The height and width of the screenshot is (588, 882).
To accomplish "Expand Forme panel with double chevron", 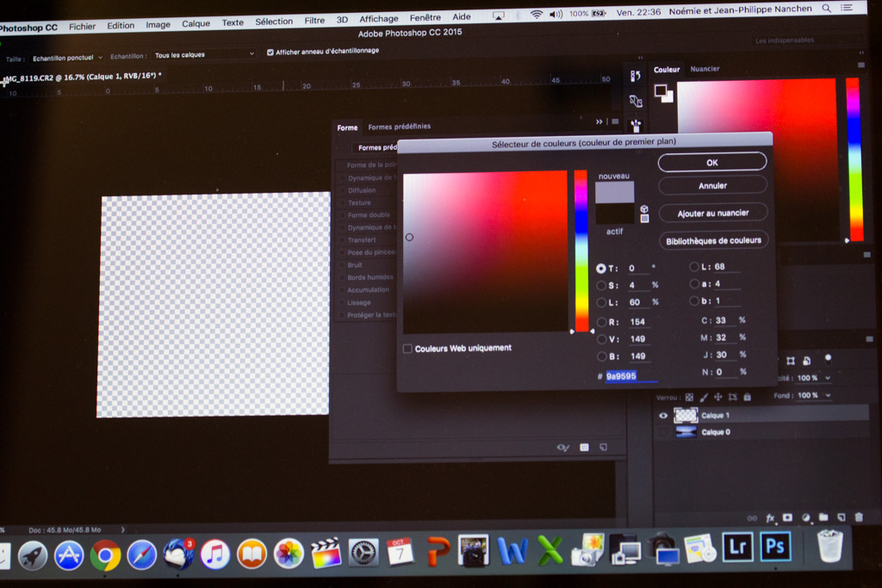I will (x=599, y=121).
